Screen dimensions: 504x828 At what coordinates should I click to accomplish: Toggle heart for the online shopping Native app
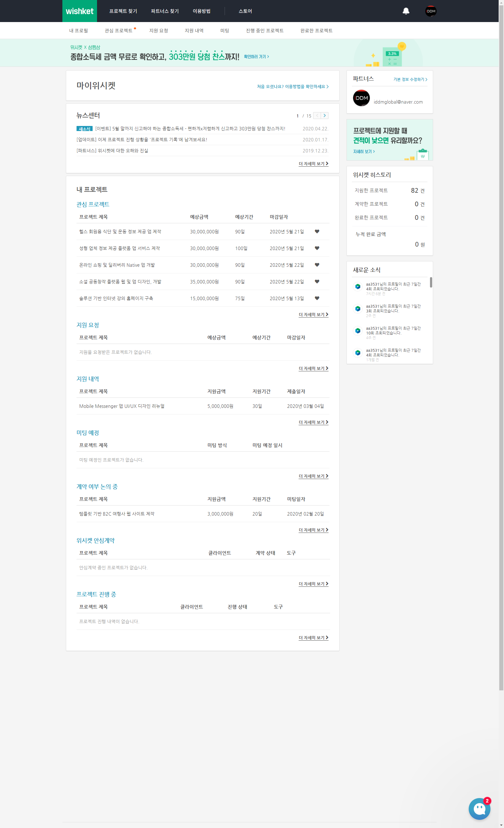(317, 265)
